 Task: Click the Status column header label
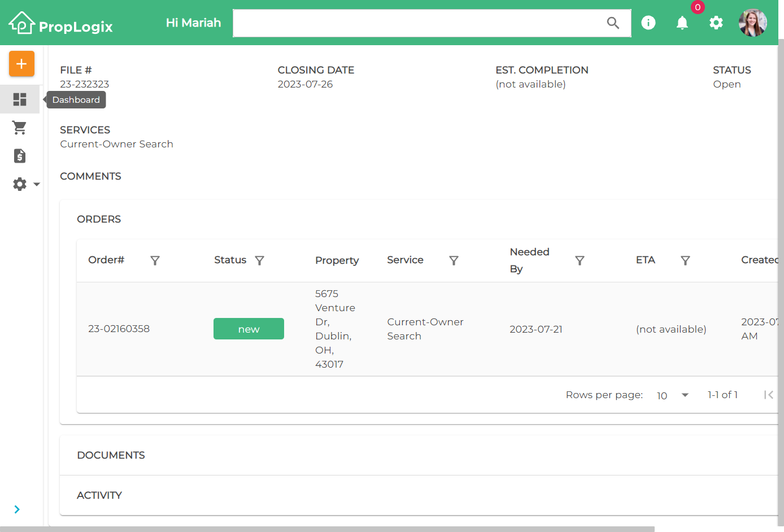tap(230, 260)
